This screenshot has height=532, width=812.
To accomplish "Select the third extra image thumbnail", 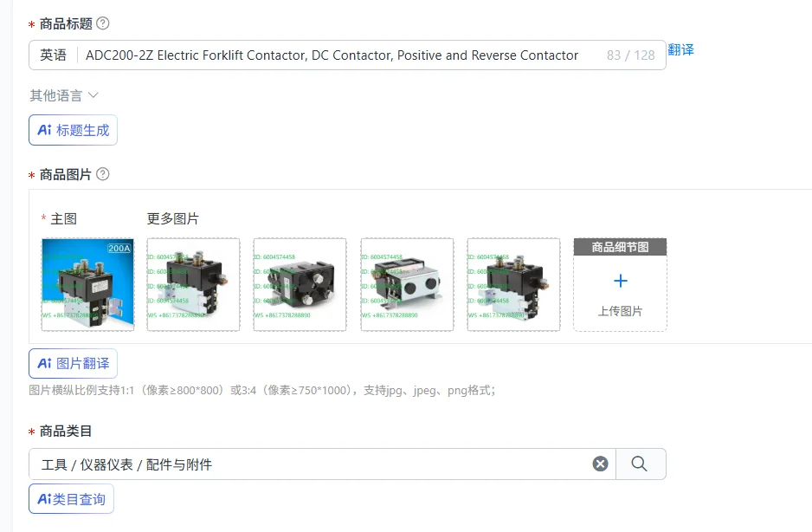I will point(407,285).
